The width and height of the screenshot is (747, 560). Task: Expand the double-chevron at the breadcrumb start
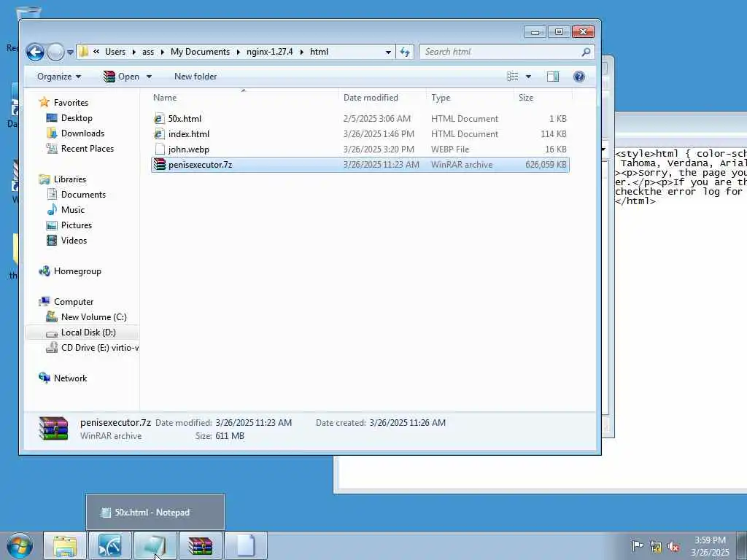tap(96, 52)
